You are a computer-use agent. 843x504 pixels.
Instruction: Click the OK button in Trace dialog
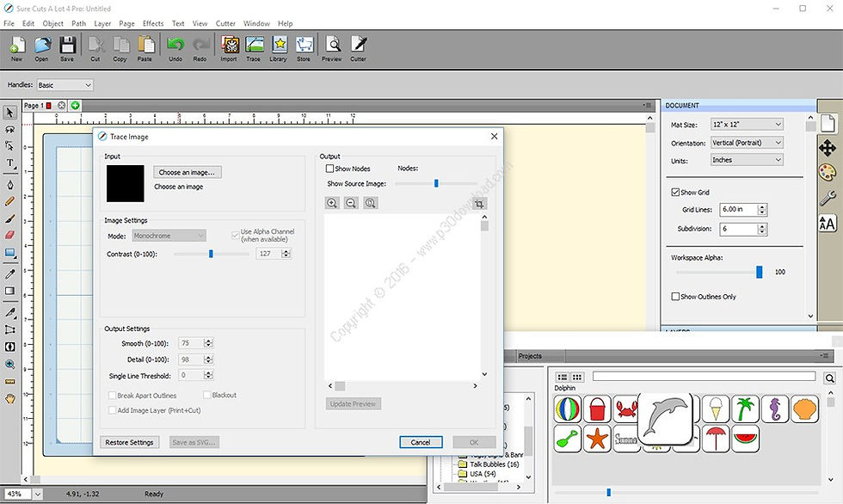tap(474, 442)
